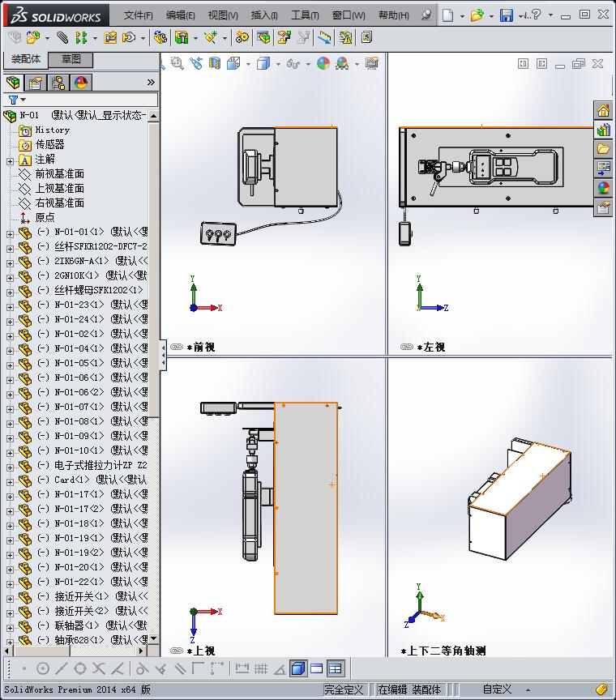Open the 帮助(H) menu
The height and width of the screenshot is (700, 616).
[394, 15]
